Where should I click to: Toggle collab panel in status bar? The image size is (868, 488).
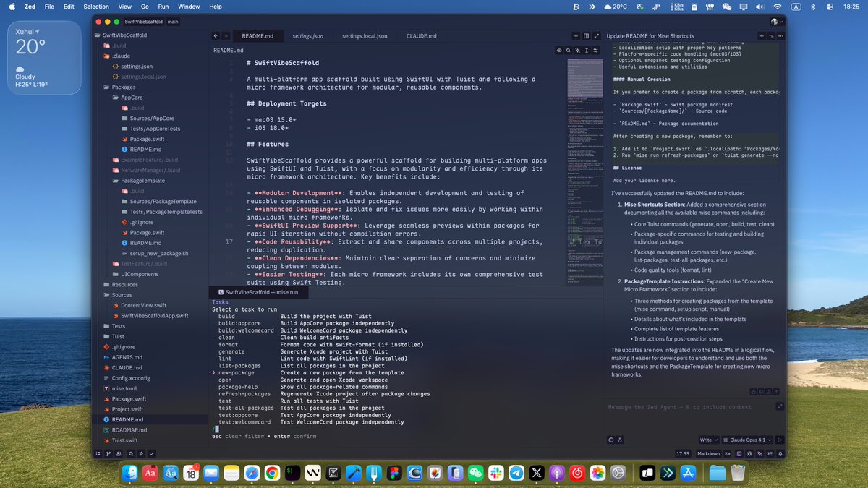pos(119,453)
